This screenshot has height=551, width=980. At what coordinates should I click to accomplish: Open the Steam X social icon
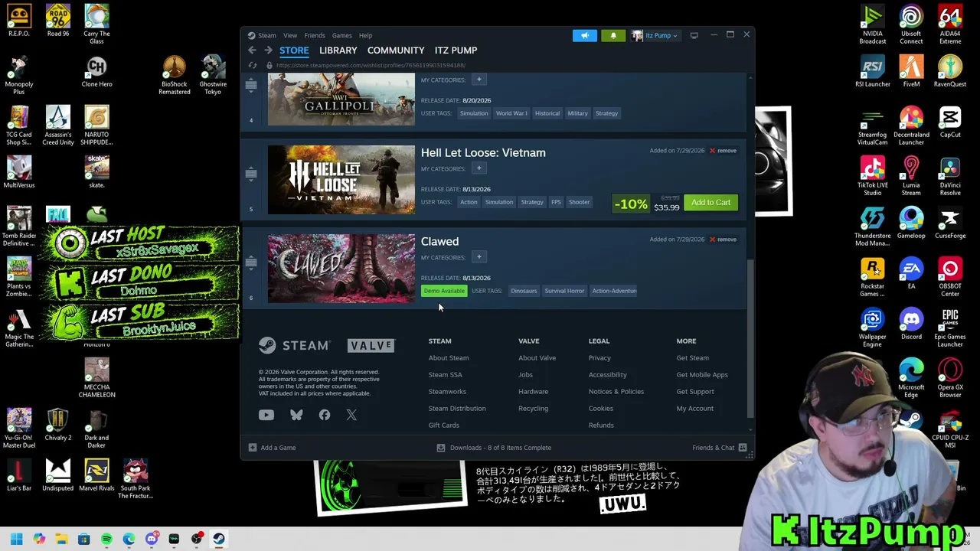click(351, 415)
